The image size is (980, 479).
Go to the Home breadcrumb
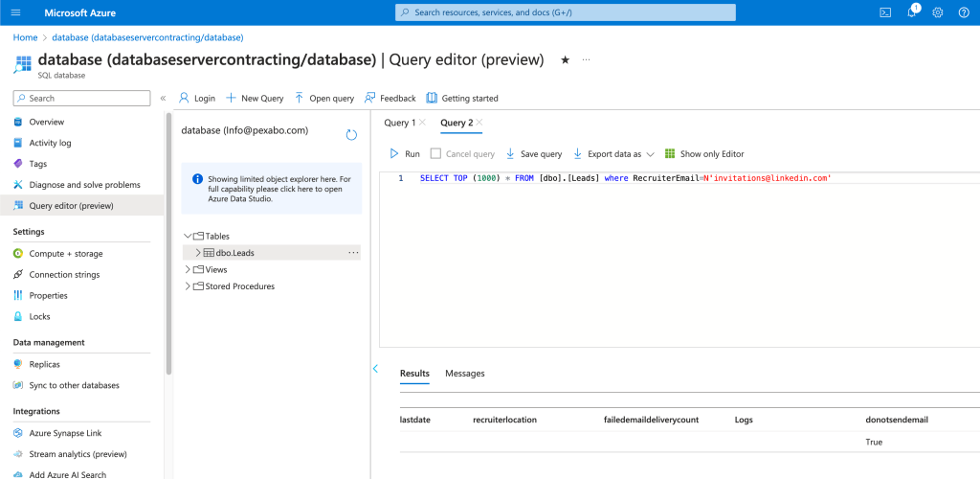tap(26, 37)
